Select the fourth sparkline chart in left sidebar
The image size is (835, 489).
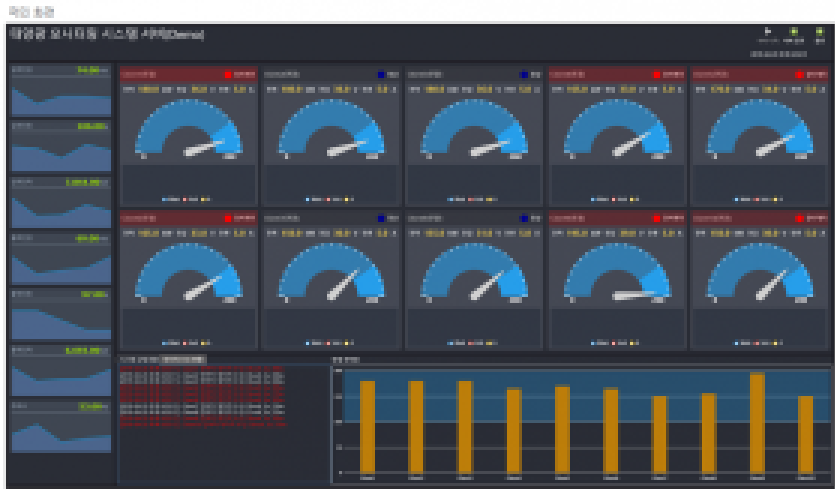point(61,265)
